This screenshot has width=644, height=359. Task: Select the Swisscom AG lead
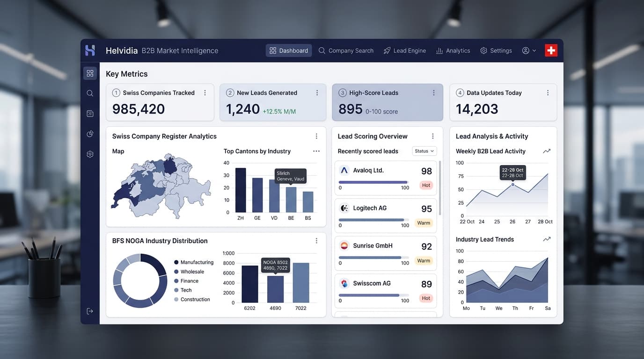[x=386, y=291]
